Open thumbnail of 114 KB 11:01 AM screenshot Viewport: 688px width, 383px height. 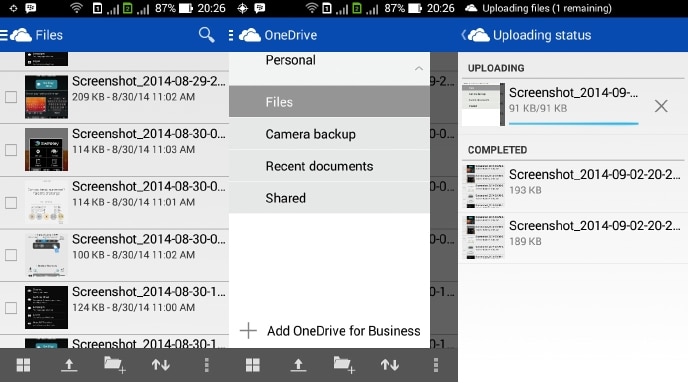[46, 202]
